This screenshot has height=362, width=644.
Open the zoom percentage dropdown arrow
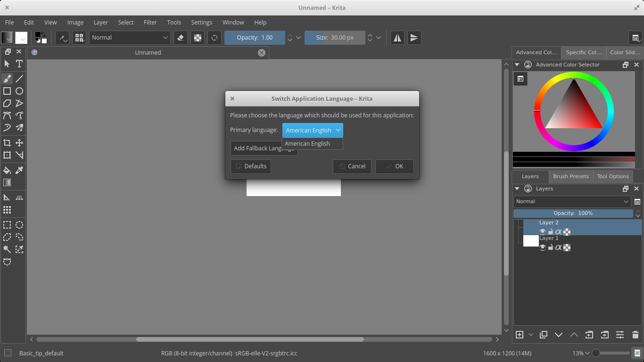tap(588, 353)
